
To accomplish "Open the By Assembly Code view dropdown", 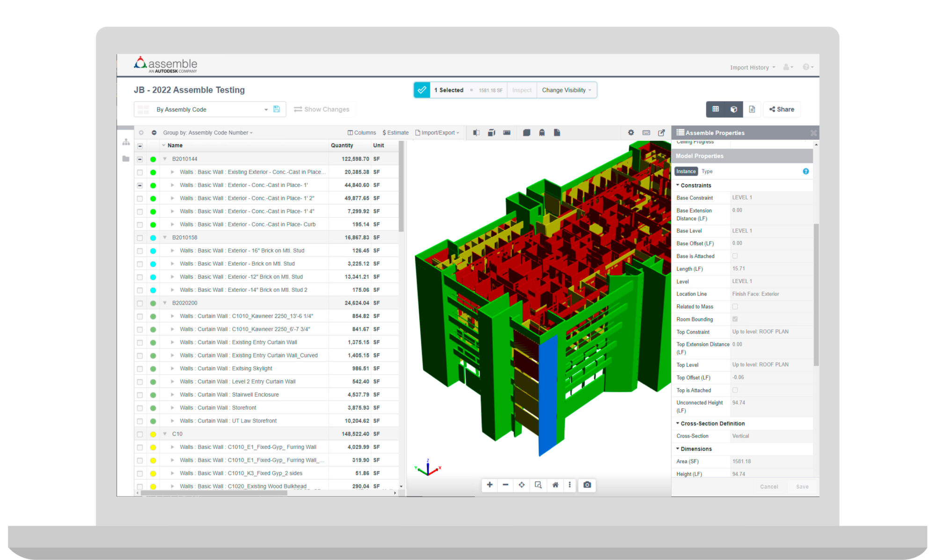I will coord(265,109).
